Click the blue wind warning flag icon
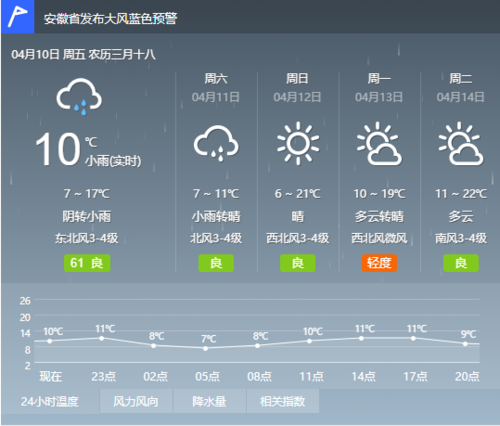The width and height of the screenshot is (500, 426). coord(17,17)
